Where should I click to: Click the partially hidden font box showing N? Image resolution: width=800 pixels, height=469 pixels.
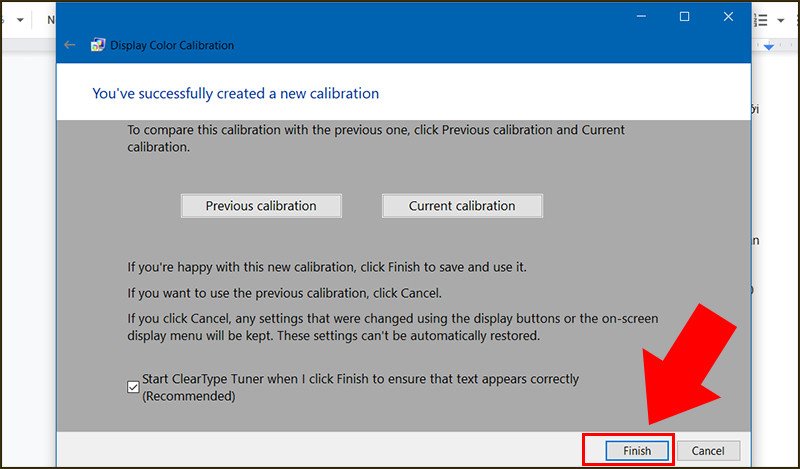pyautogui.click(x=49, y=19)
